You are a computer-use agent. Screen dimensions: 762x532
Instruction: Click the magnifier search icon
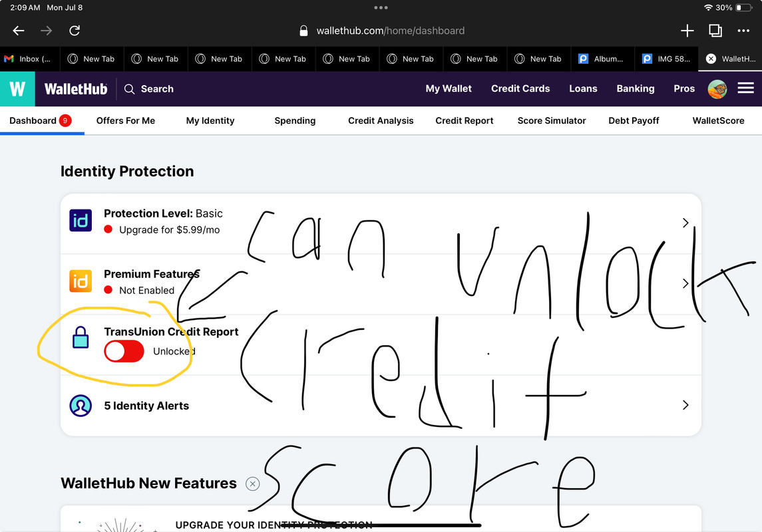tap(129, 89)
